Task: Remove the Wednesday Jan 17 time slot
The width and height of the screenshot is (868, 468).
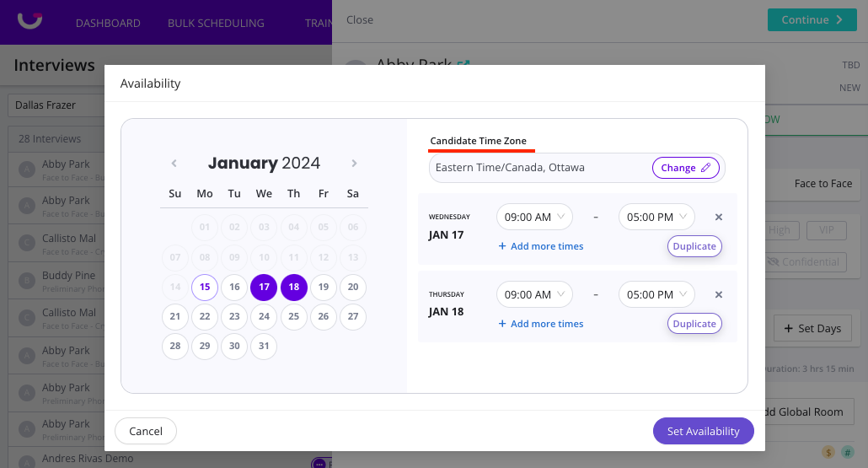Action: [x=719, y=217]
